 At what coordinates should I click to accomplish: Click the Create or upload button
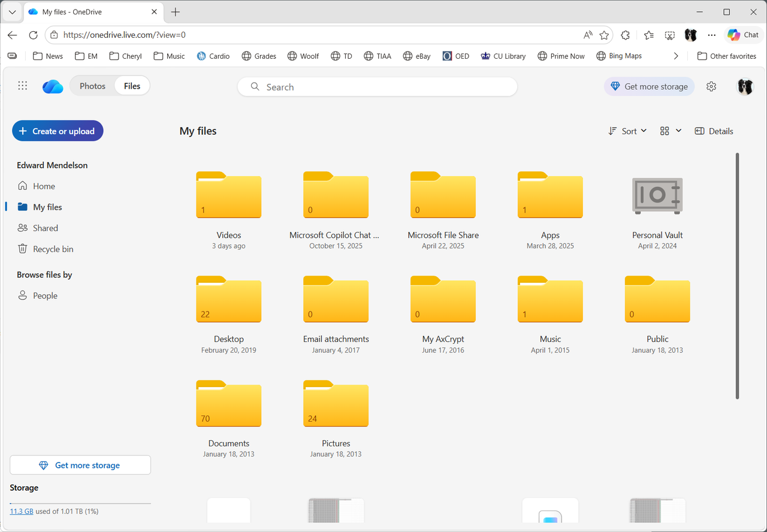[58, 131]
